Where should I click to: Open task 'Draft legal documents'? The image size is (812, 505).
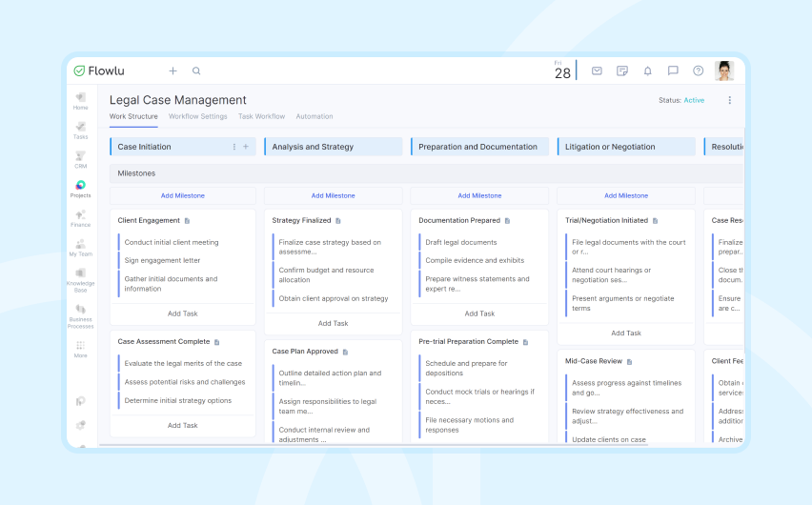(x=461, y=242)
